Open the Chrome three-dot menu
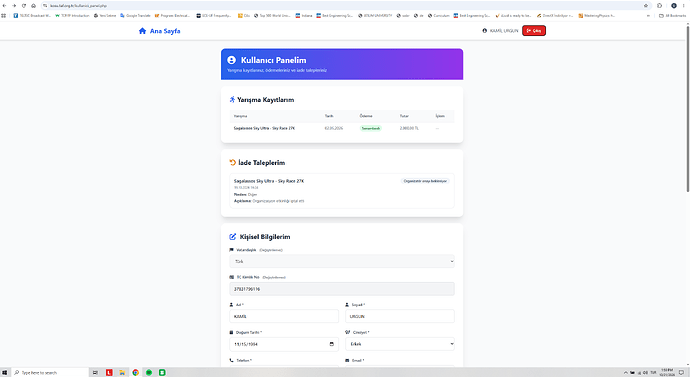 [x=683, y=6]
